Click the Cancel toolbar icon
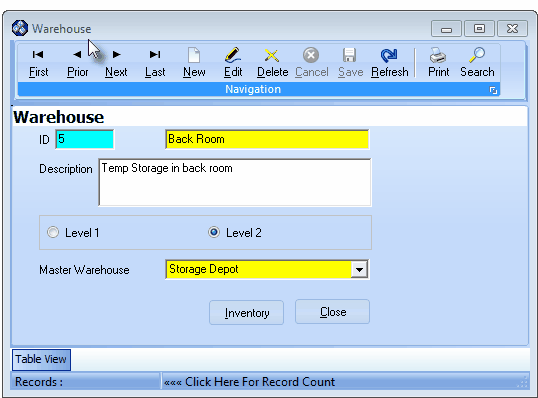The width and height of the screenshot is (538, 398). [311, 55]
